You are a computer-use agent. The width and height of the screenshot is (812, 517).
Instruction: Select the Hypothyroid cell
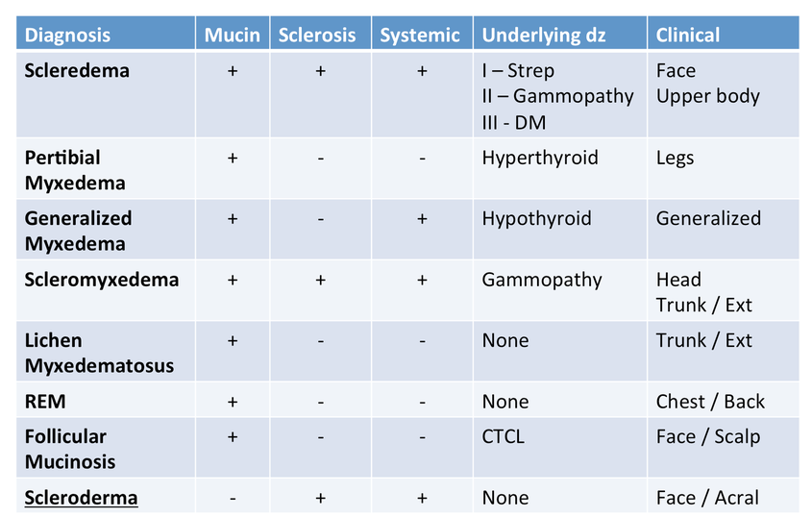click(x=560, y=230)
